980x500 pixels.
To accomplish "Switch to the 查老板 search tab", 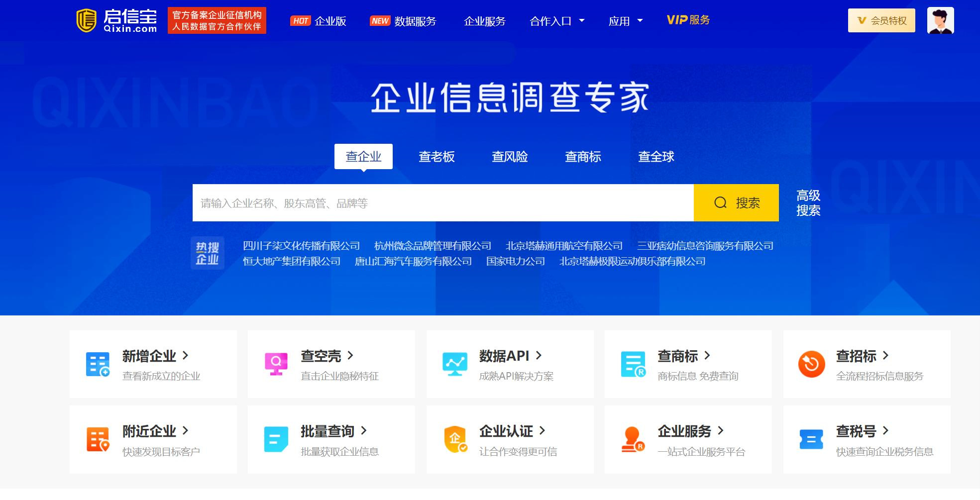I will (x=436, y=157).
